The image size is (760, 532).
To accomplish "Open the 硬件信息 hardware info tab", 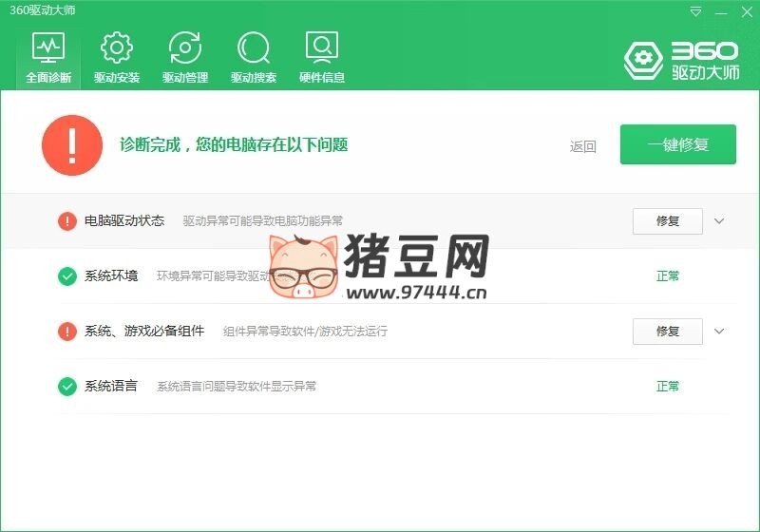I will (x=322, y=58).
